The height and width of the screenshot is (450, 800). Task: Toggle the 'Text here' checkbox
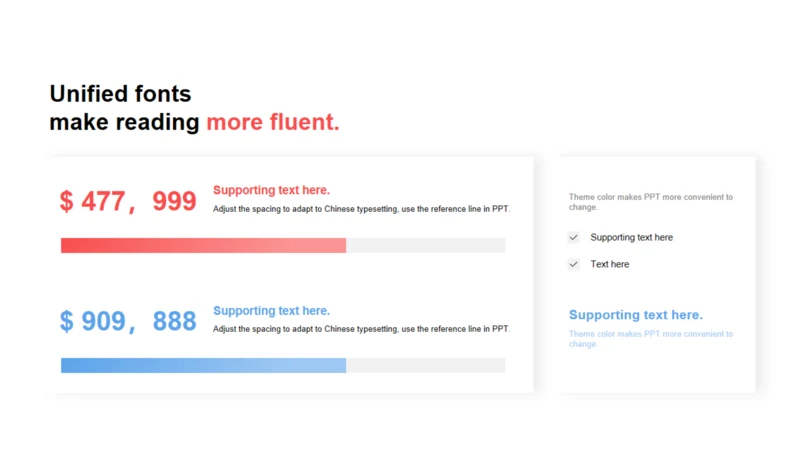coord(573,264)
